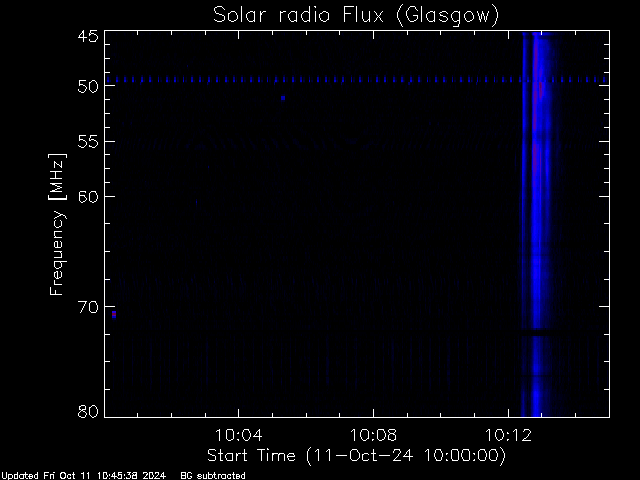Click the 10:04 time tick label
This screenshot has width=640, height=480.
[x=238, y=435]
